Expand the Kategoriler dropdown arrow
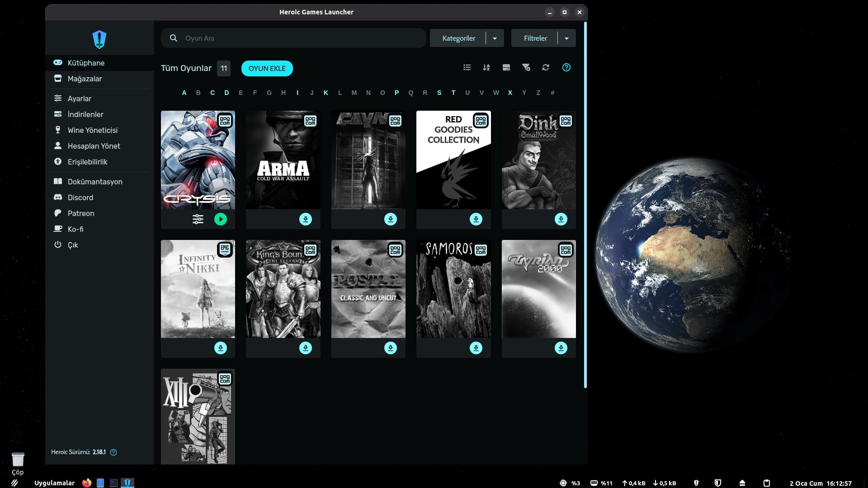 pyautogui.click(x=495, y=38)
